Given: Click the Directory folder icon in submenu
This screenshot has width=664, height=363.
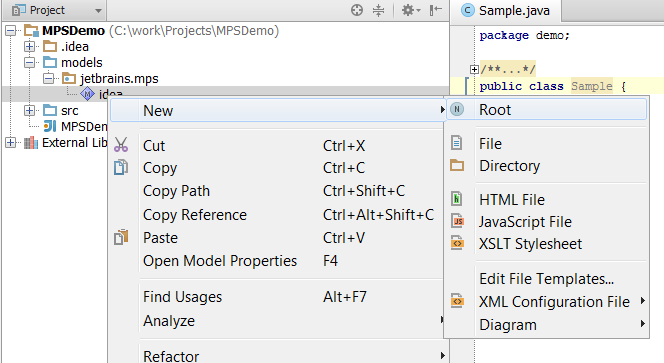Looking at the screenshot, I should pyautogui.click(x=457, y=165).
